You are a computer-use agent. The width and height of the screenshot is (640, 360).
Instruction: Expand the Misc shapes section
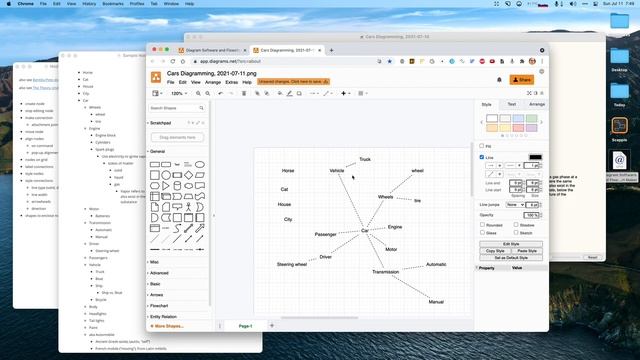point(154,262)
